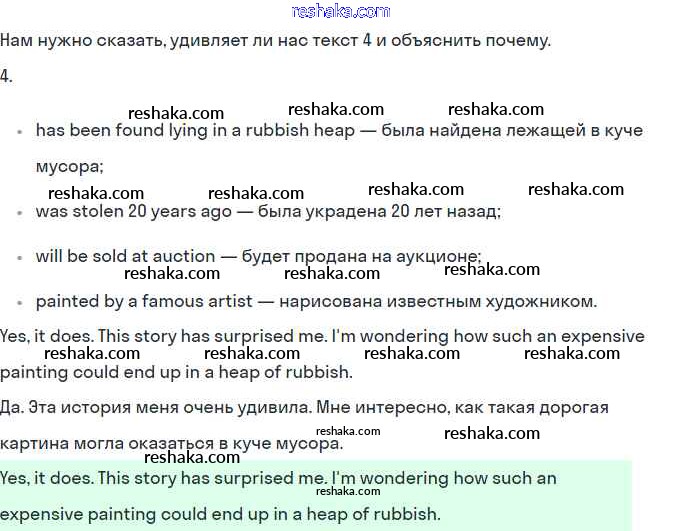
Task: Click the bullet marker before "was stolen"
Action: pyautogui.click(x=19, y=212)
